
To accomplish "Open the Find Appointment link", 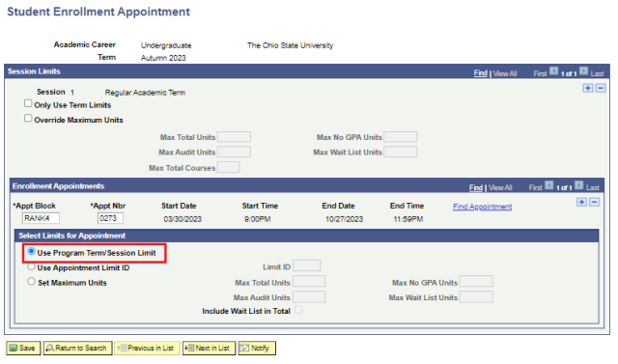I will click(483, 207).
